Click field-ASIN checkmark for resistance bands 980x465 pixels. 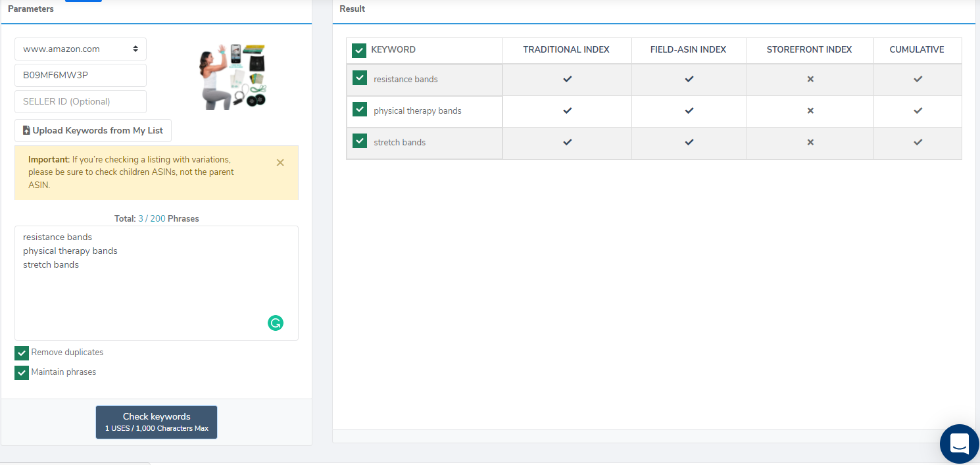pos(689,79)
